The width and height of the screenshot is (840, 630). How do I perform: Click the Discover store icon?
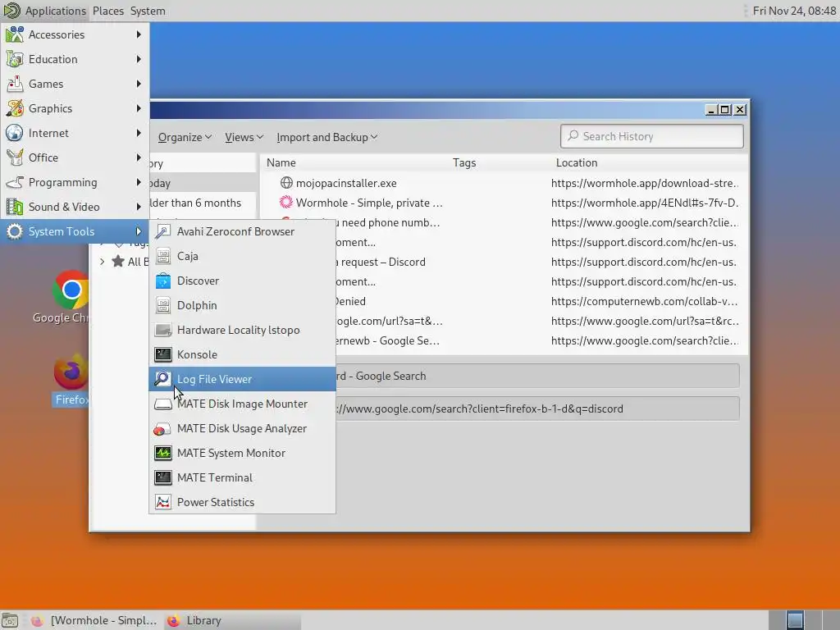click(x=163, y=281)
